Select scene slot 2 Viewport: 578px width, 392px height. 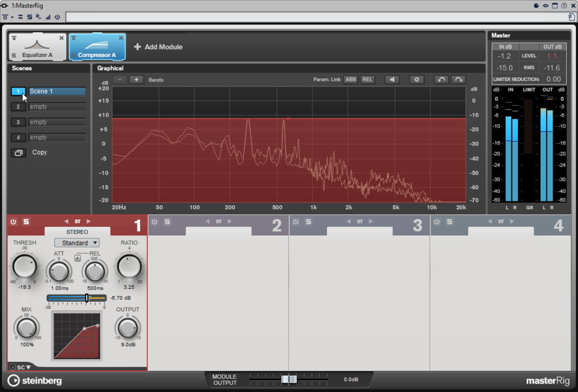pyautogui.click(x=18, y=107)
